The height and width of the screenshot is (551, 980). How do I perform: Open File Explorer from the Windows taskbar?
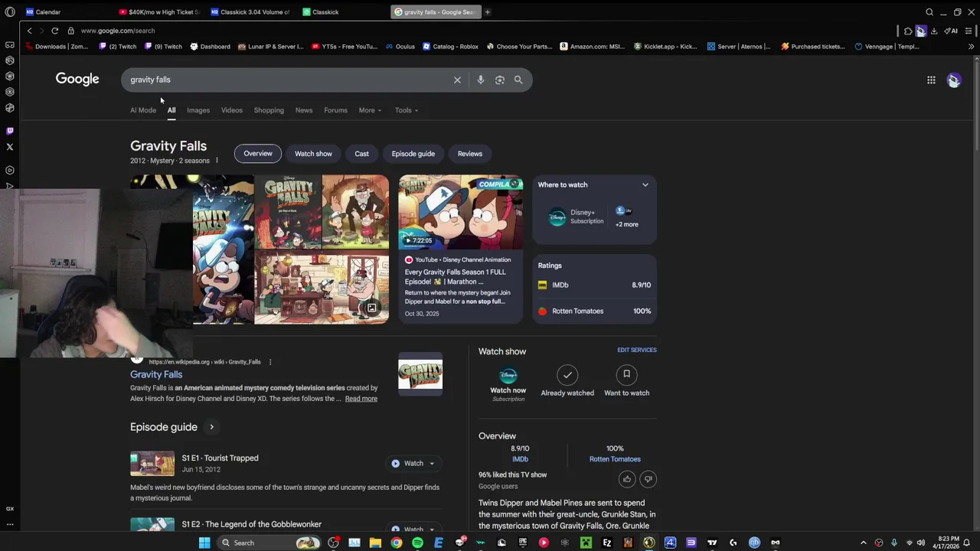coord(375,543)
